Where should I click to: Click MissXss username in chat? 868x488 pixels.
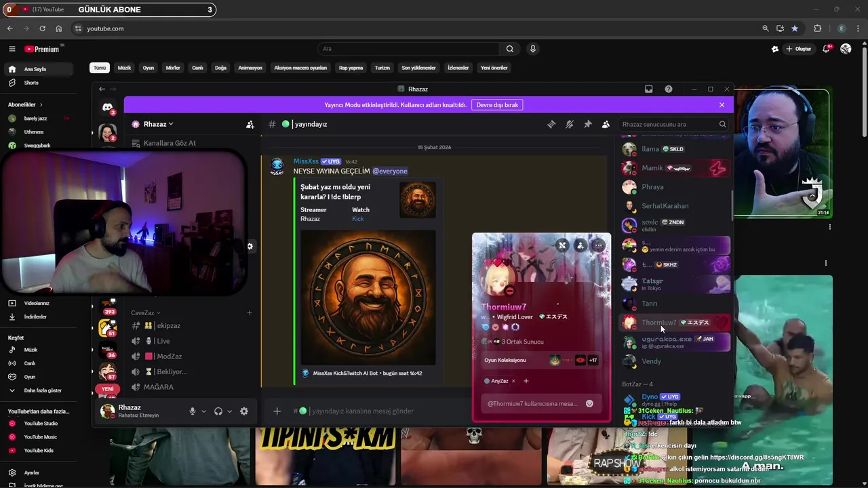(306, 161)
